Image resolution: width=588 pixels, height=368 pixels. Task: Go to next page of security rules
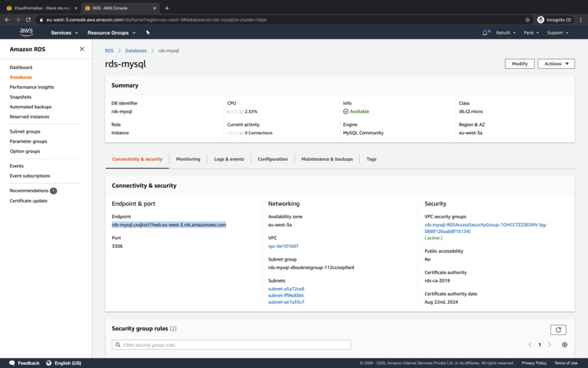tap(550, 344)
